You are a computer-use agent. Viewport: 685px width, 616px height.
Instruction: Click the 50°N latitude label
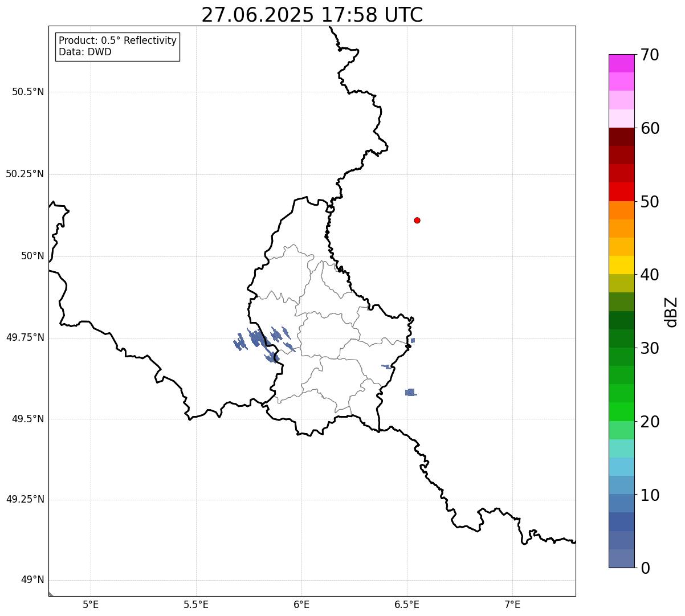pos(32,256)
